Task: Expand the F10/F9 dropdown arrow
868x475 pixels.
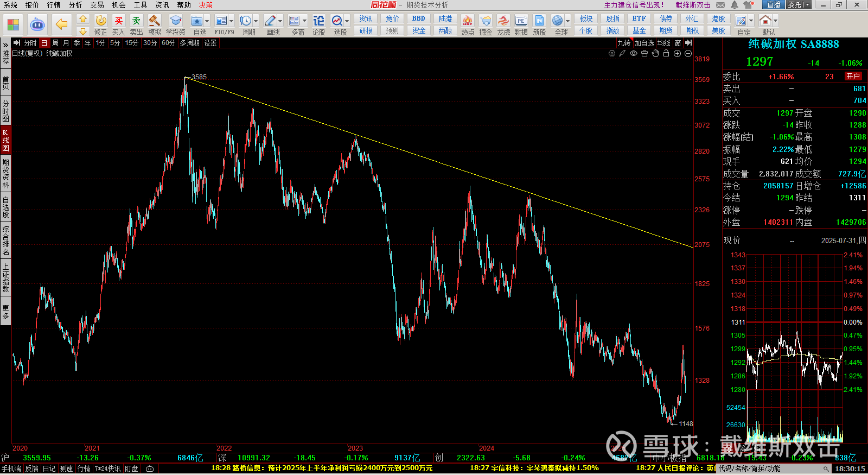Action: coord(232,21)
